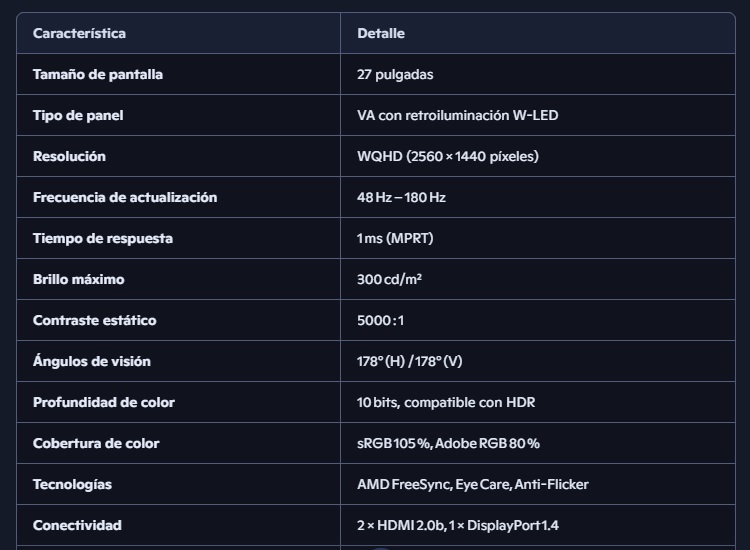Click the "300 cd/m²" brightness value
The height and width of the screenshot is (550, 750).
pos(389,279)
